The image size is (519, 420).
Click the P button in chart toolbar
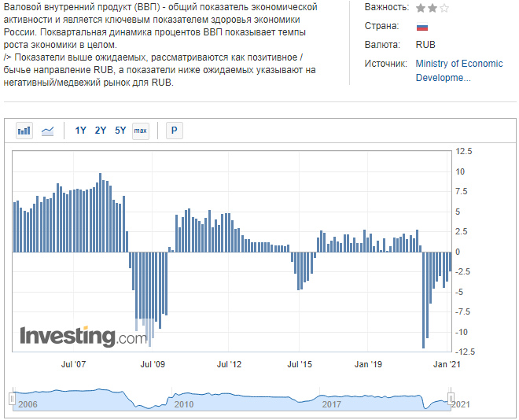[174, 131]
